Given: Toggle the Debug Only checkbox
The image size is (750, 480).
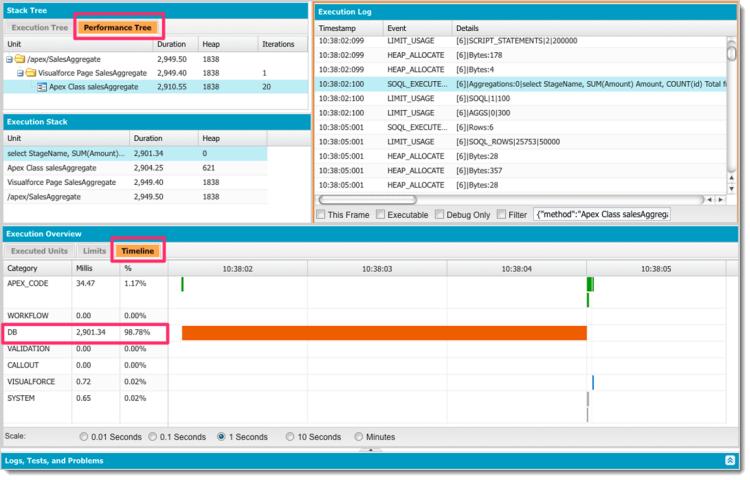Looking at the screenshot, I should (440, 214).
